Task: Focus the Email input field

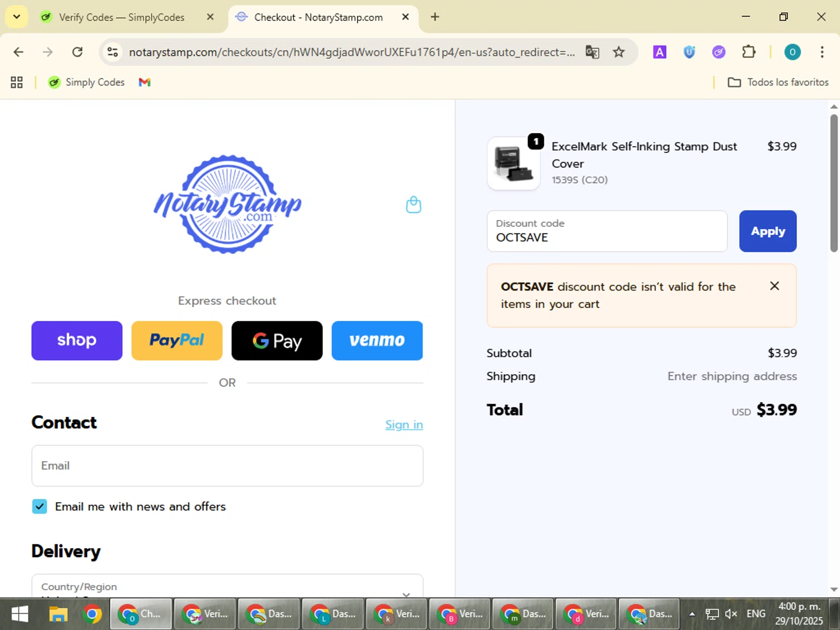Action: click(227, 466)
